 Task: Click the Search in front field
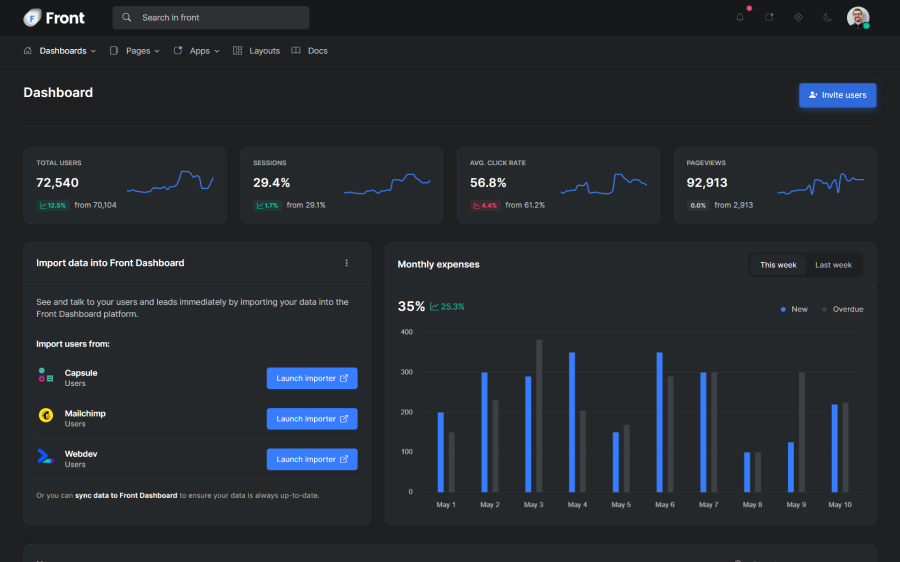[211, 18]
